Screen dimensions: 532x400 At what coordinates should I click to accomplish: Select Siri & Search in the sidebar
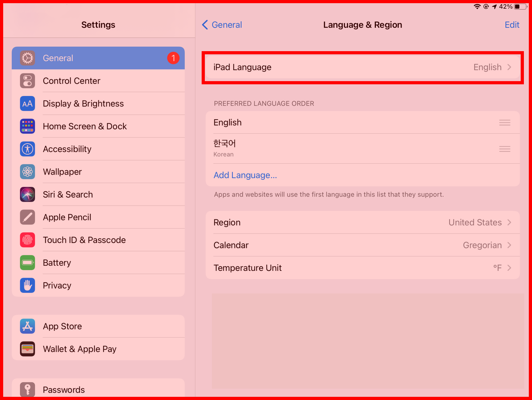point(98,194)
